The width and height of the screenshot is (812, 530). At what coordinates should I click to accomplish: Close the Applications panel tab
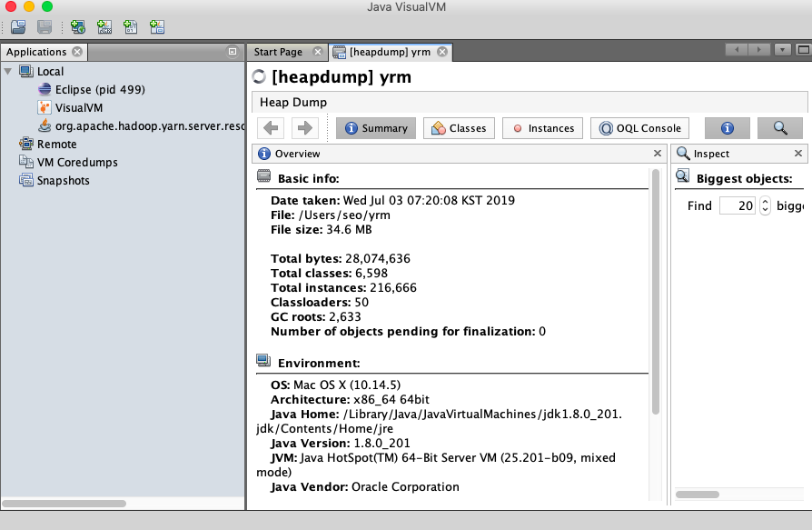pos(77,52)
